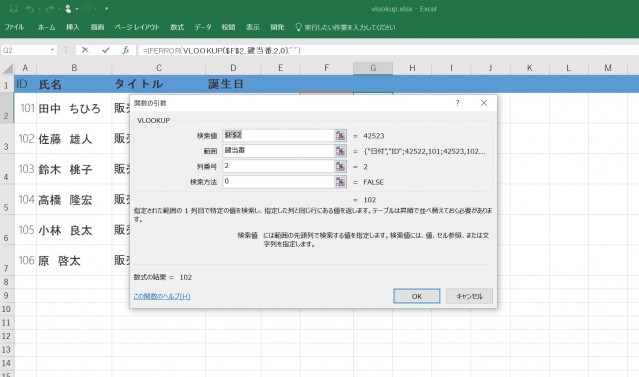
Task: Open the 校閲 ribbon tab
Action: 228,27
